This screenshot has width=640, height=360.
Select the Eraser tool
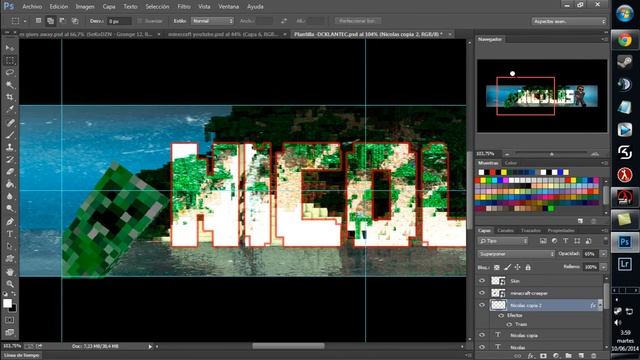[x=10, y=171]
